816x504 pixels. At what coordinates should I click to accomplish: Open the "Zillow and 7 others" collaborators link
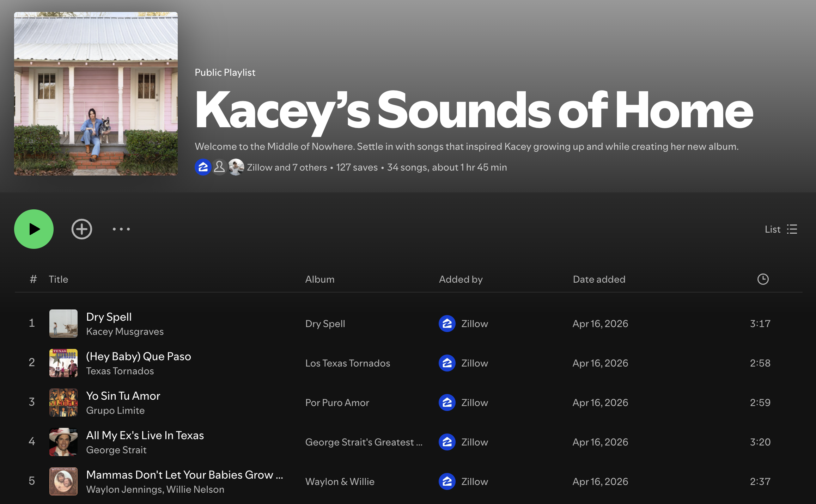click(x=287, y=167)
